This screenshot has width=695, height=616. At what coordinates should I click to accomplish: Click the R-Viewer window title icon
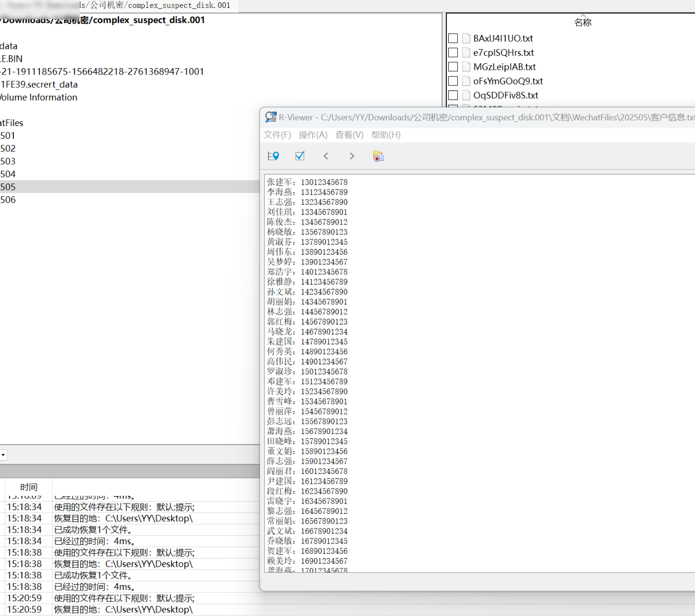pos(271,117)
